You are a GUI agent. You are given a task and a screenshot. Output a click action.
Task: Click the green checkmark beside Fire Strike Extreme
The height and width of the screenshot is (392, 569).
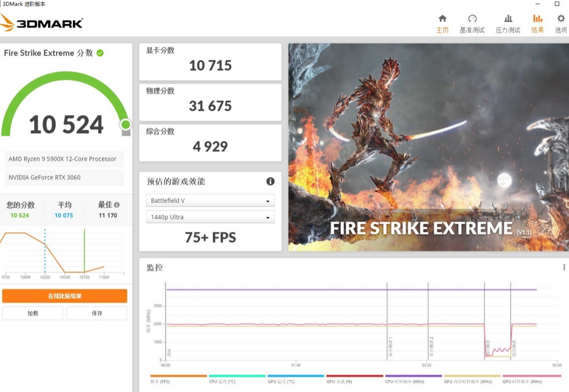coord(100,53)
